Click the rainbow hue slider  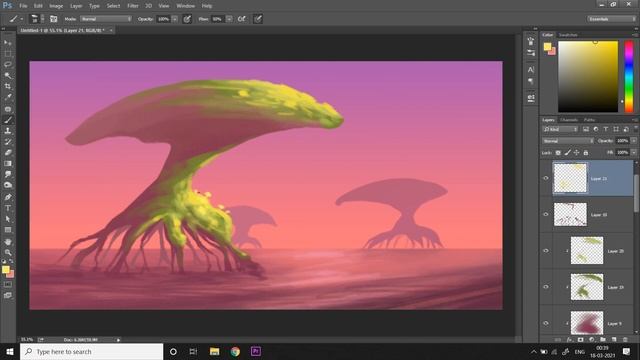coord(629,76)
